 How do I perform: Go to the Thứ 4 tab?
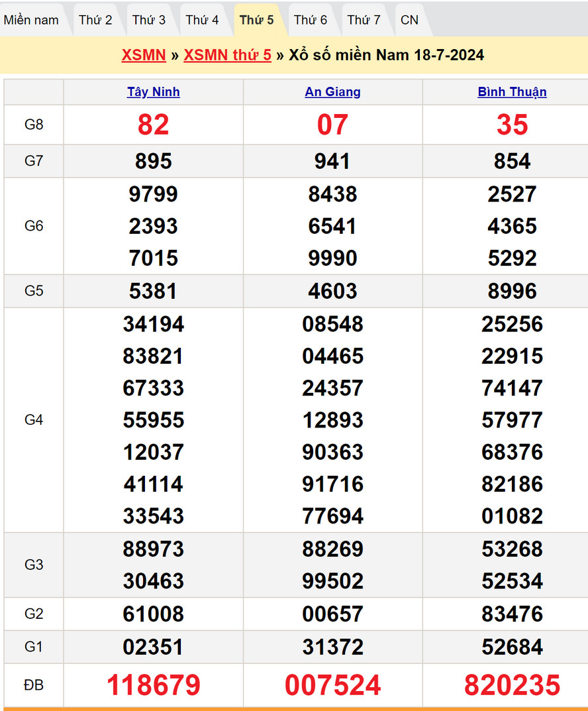click(202, 20)
